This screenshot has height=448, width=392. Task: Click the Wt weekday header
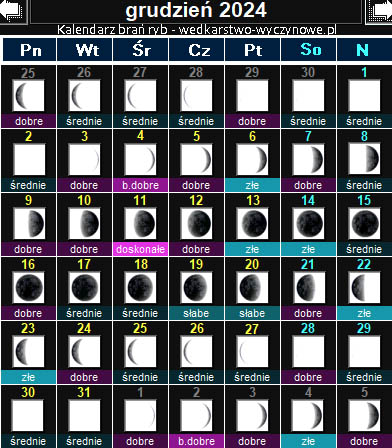[x=85, y=50]
